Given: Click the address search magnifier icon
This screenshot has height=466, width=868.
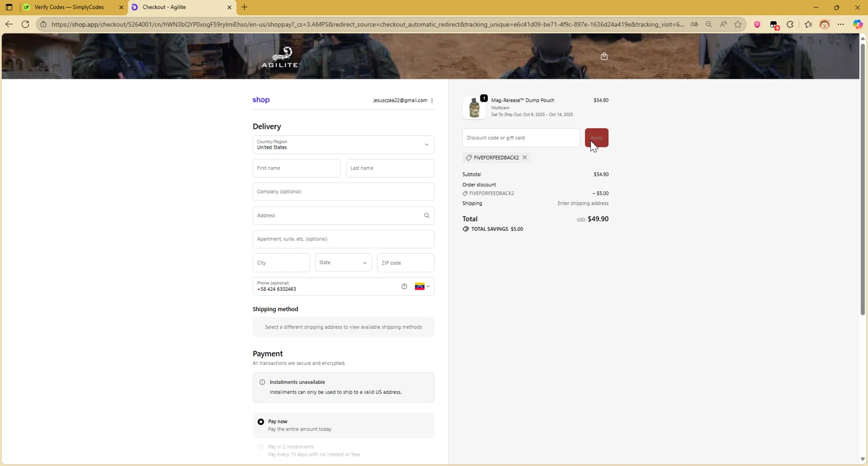Looking at the screenshot, I should tap(426, 216).
